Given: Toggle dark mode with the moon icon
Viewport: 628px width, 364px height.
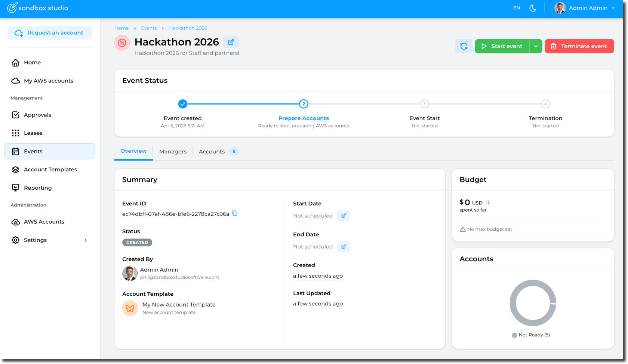Looking at the screenshot, I should [533, 8].
